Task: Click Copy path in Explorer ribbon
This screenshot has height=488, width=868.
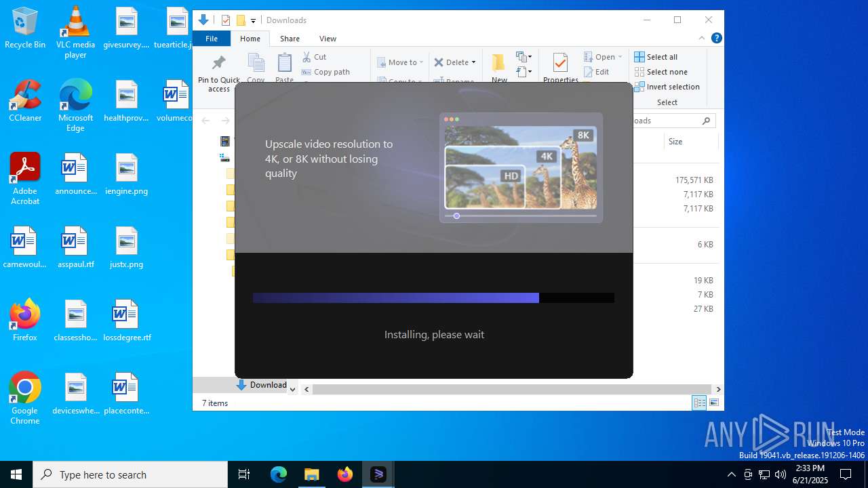Action: point(325,72)
